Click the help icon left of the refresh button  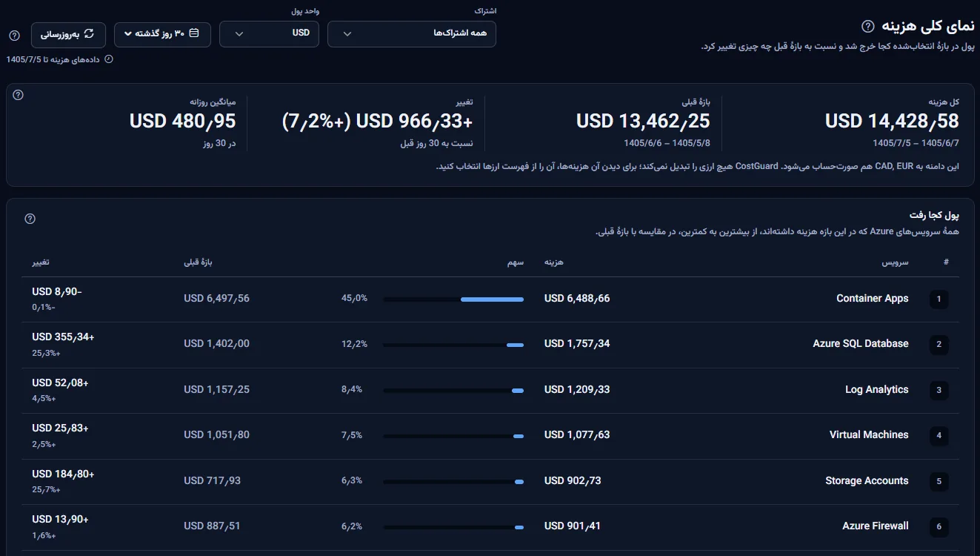[14, 36]
